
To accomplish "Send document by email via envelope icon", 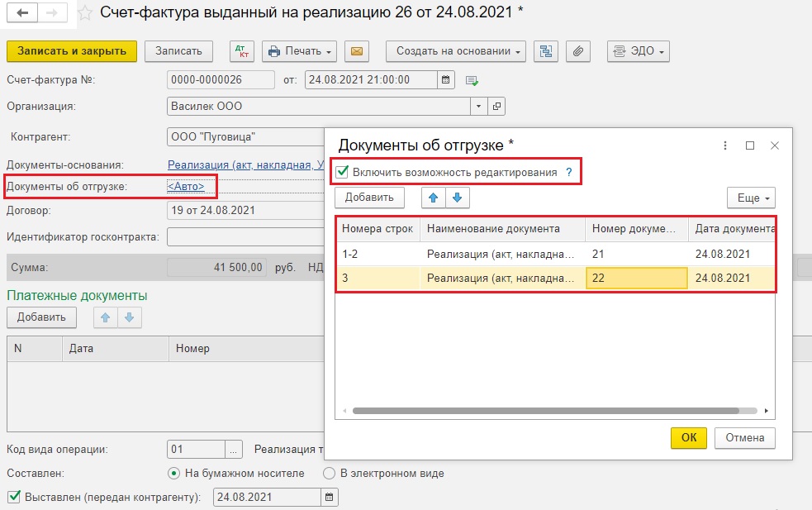I will [x=357, y=51].
